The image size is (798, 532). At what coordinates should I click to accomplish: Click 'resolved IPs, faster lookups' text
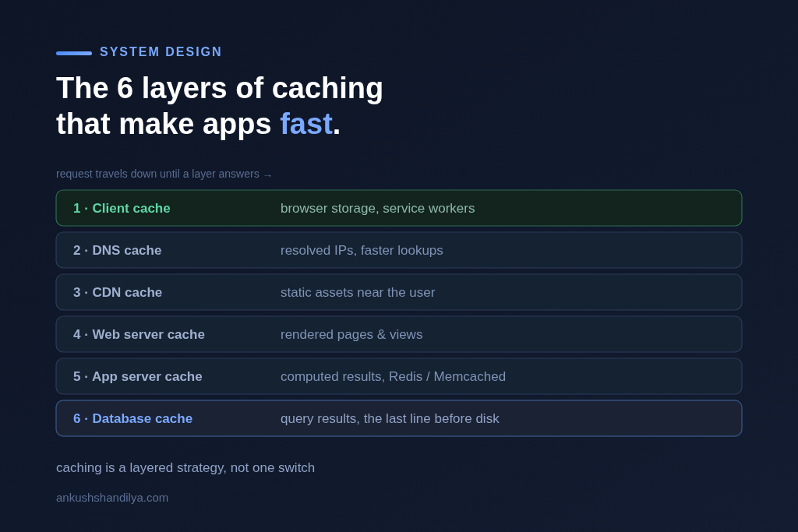(x=362, y=250)
